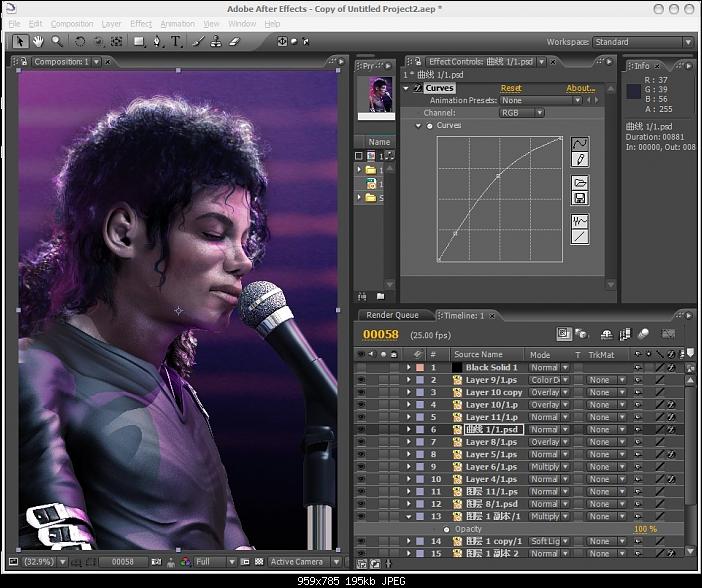Select the pencil tool in Curves
The image size is (702, 588).
(580, 159)
